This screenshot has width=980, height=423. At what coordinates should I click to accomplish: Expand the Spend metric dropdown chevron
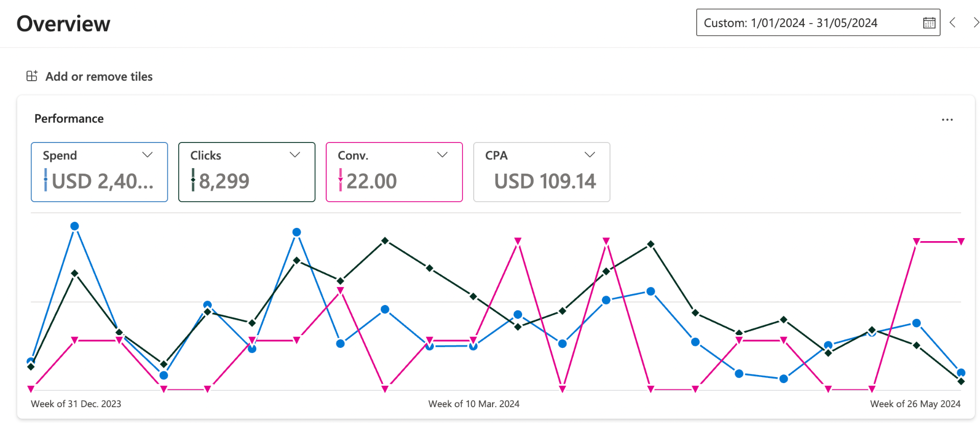click(x=148, y=155)
